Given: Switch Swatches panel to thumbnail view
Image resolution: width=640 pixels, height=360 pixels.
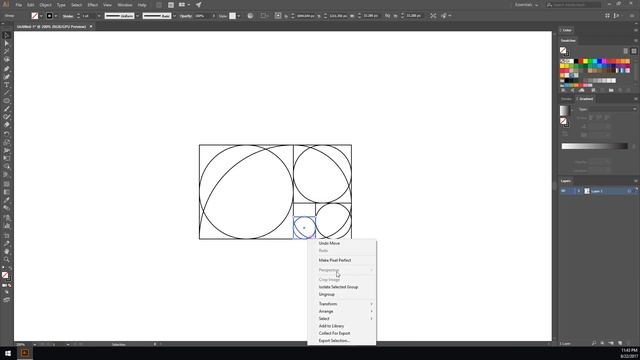Looking at the screenshot, I should pyautogui.click(x=633, y=51).
